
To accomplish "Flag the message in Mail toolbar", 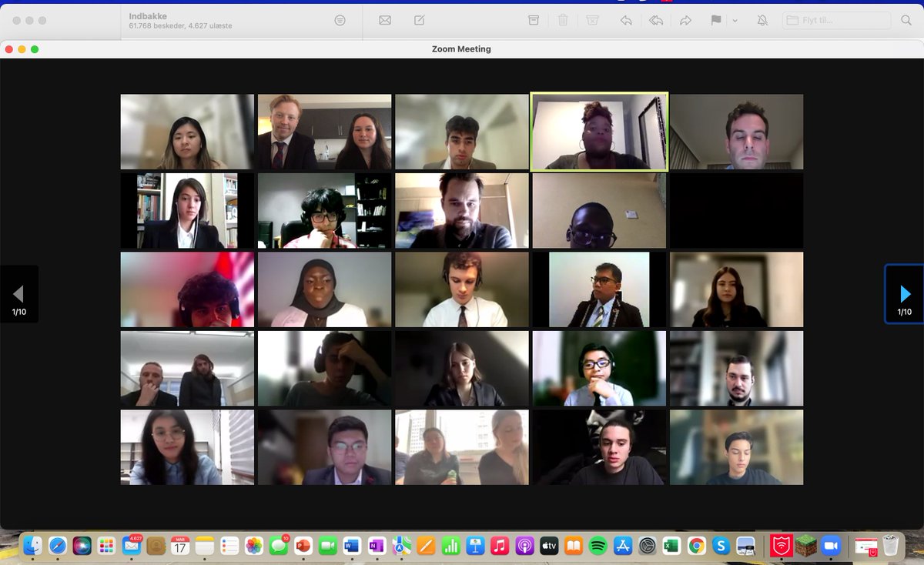I will point(716,20).
